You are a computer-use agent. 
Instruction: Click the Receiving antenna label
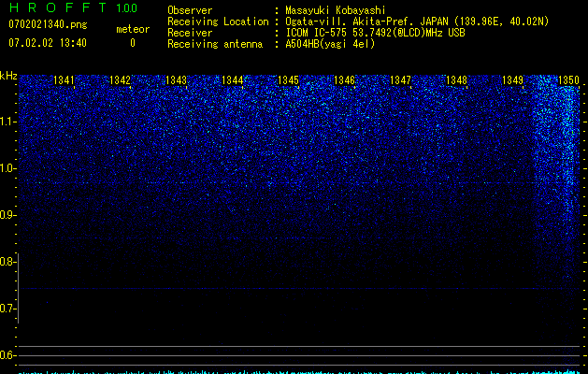tap(215, 44)
